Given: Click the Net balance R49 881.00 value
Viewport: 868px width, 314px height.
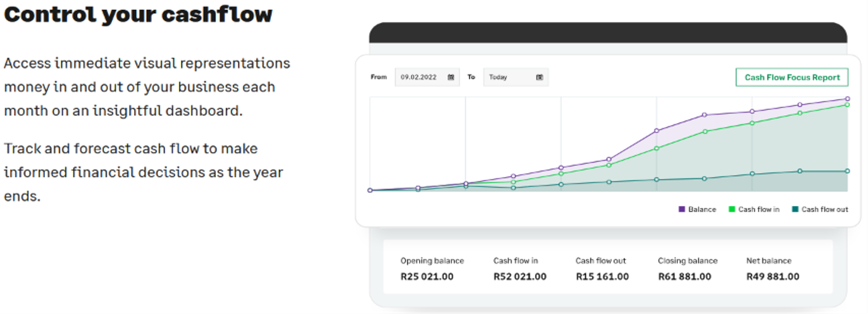Looking at the screenshot, I should pos(773,277).
